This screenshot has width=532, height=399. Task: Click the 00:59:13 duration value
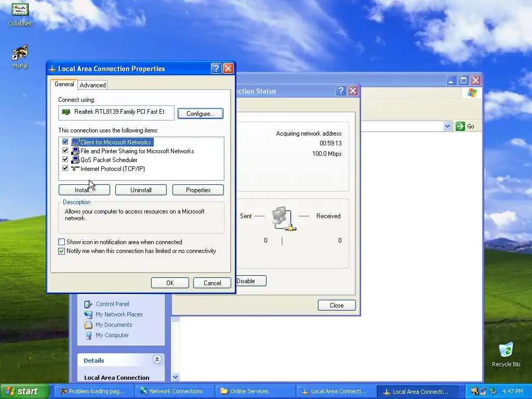point(330,143)
